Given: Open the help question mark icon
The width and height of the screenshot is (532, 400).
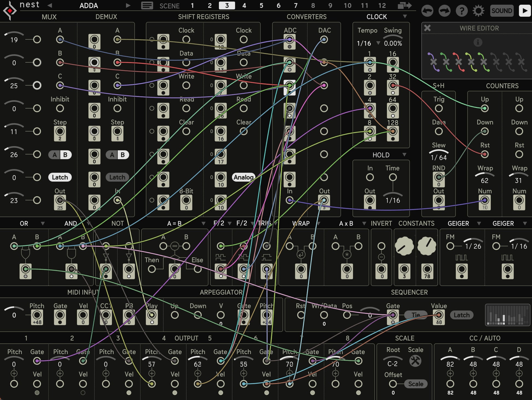Looking at the screenshot, I should pos(461,11).
